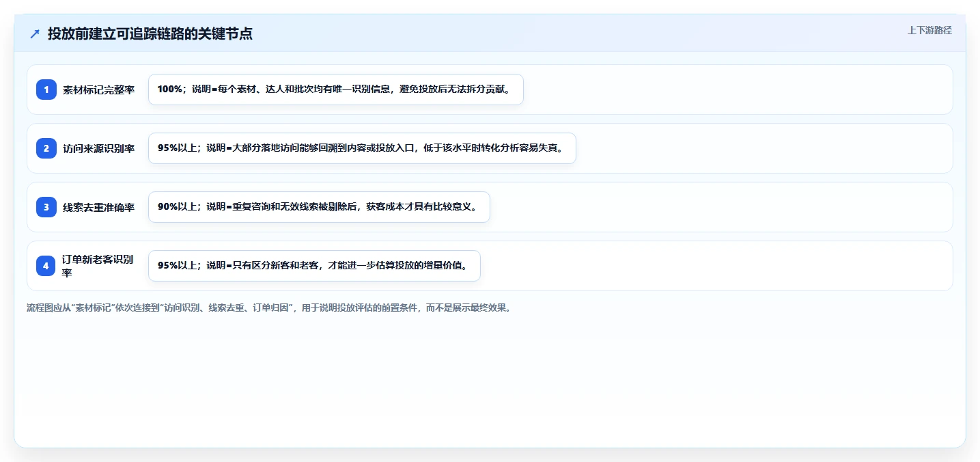Click the 线索去重准确率 label
This screenshot has width=980, height=462.
pos(99,207)
